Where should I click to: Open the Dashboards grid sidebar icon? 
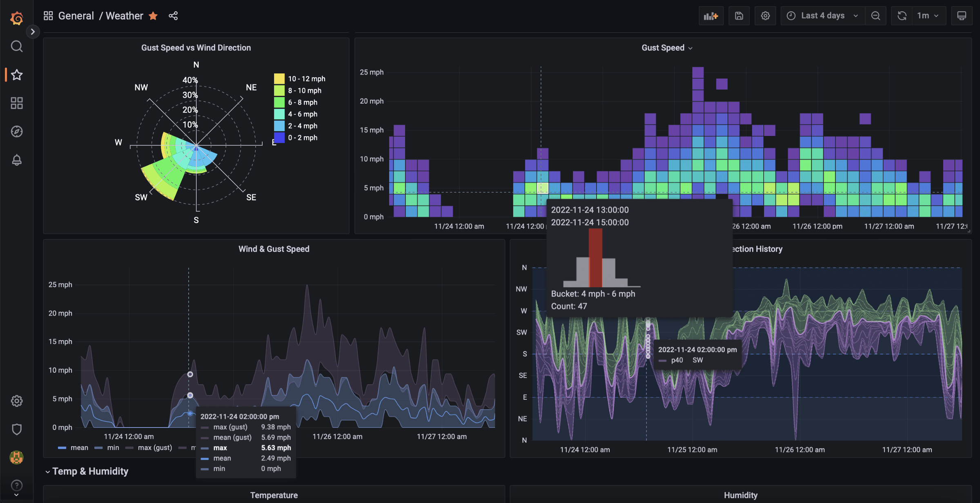click(16, 103)
